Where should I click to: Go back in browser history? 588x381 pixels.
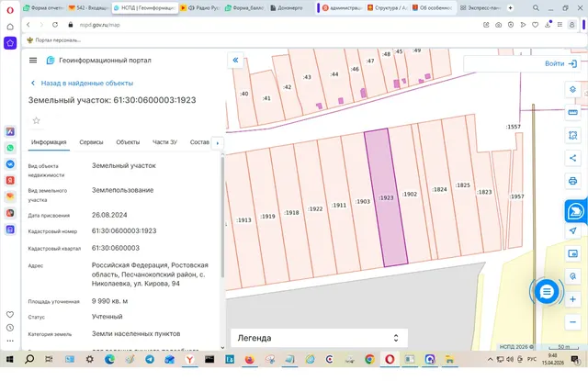point(28,25)
